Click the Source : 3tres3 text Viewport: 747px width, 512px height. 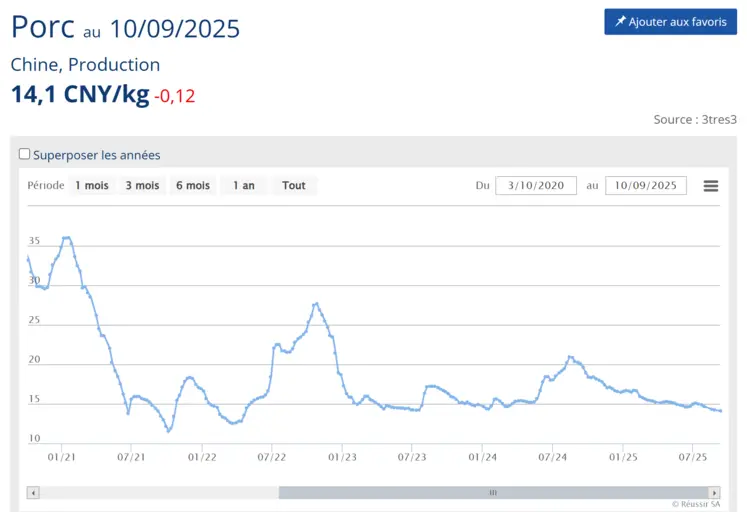tap(695, 120)
